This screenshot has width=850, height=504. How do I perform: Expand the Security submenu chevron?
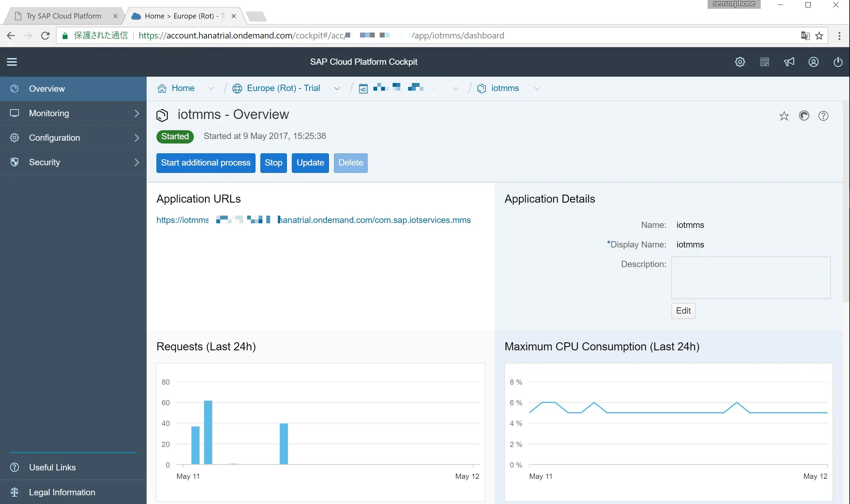(x=137, y=162)
